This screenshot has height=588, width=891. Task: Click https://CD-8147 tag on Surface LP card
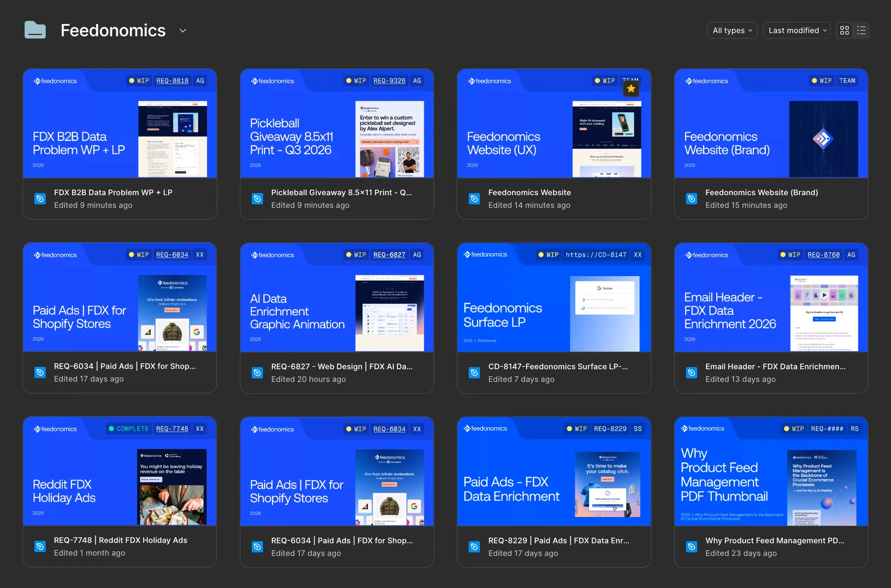pyautogui.click(x=596, y=255)
